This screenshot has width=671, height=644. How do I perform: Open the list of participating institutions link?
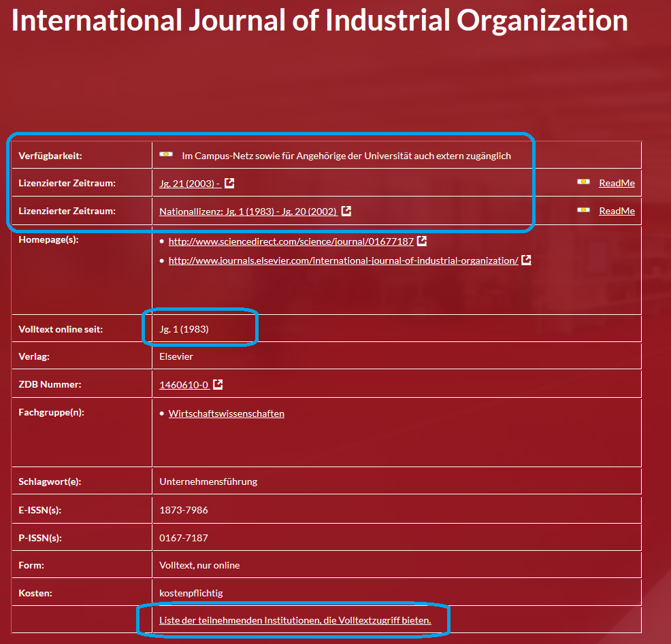(295, 620)
